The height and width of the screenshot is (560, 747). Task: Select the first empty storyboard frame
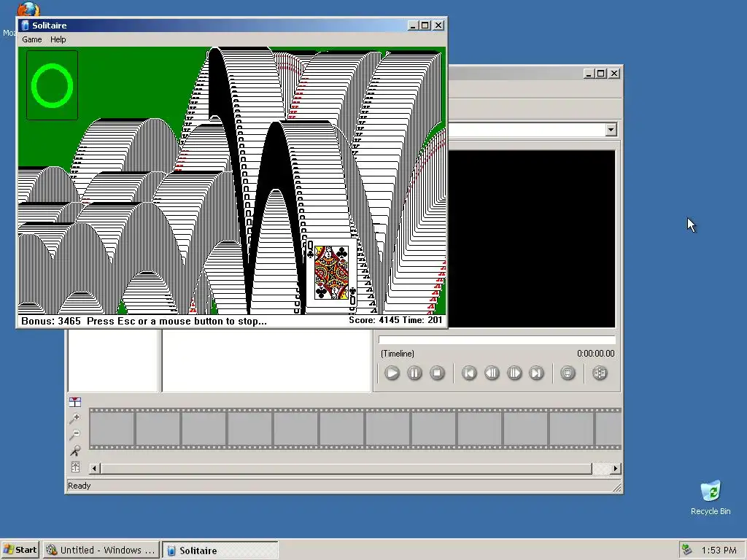tap(112, 429)
